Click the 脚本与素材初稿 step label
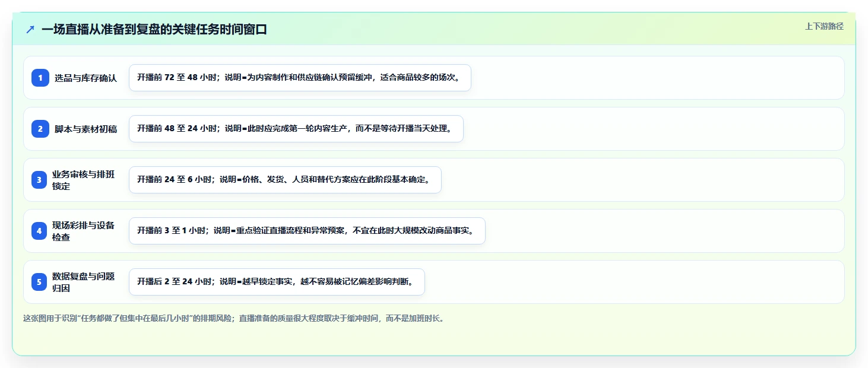 [85, 129]
